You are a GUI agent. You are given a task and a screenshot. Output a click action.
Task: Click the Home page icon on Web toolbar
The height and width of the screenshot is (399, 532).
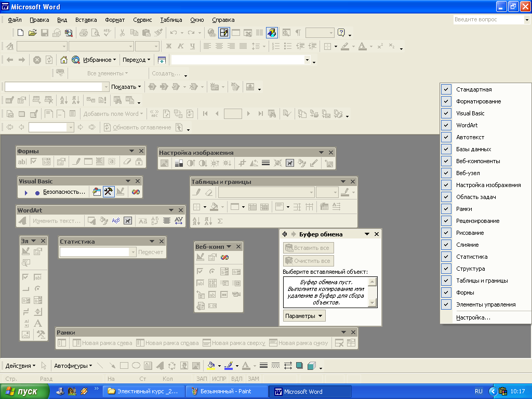[64, 60]
